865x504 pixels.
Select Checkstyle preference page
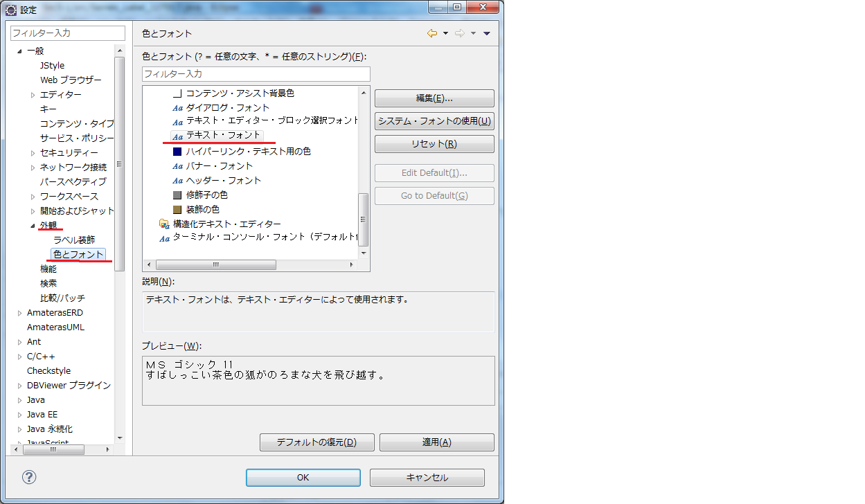(x=48, y=371)
